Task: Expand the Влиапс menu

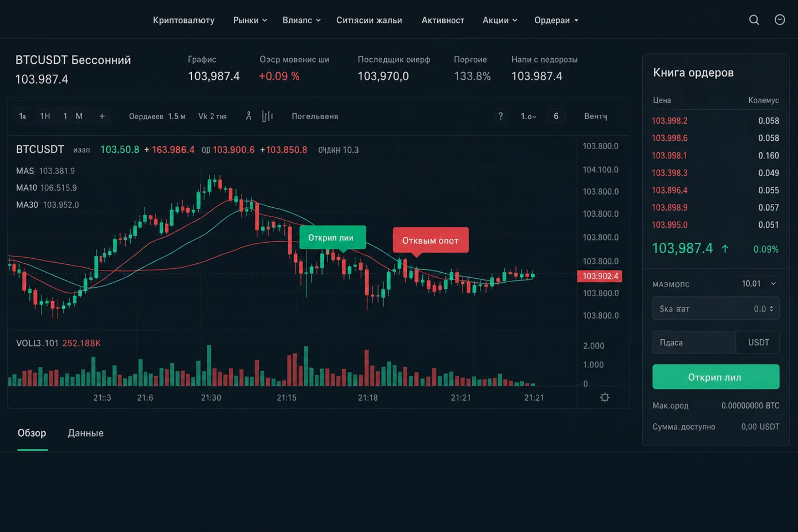Action: pos(301,20)
